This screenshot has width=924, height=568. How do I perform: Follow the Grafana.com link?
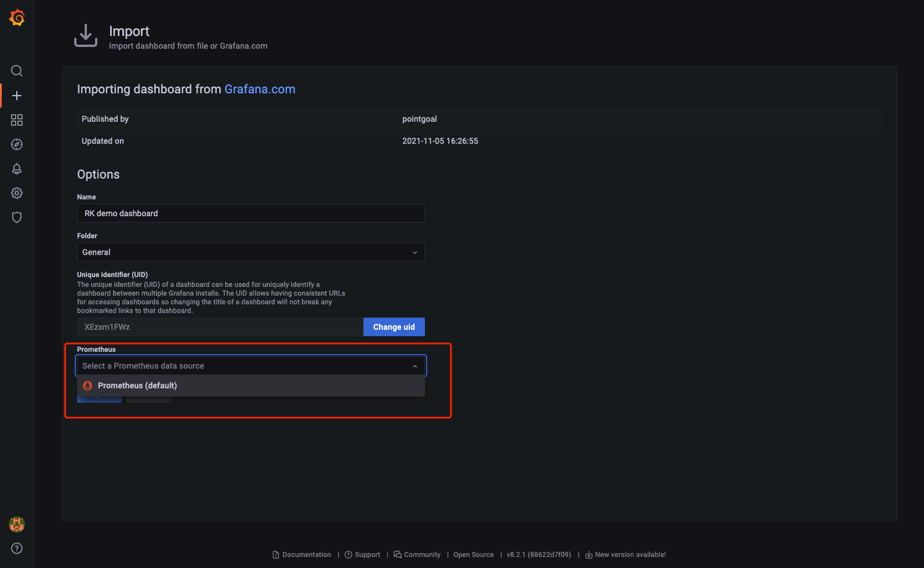point(260,89)
